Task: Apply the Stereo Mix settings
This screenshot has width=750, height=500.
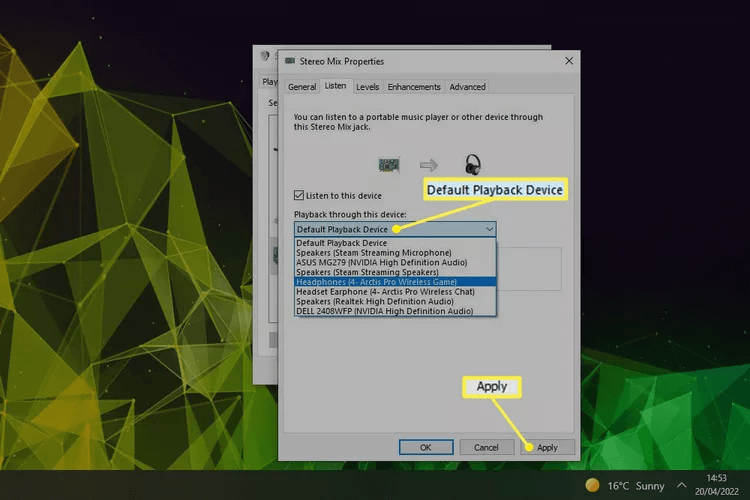Action: click(x=547, y=447)
